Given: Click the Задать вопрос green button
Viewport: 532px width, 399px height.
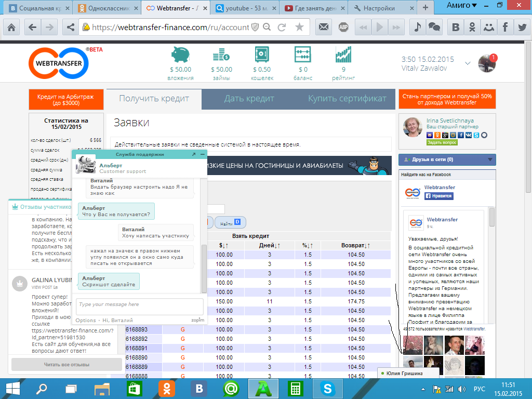Looking at the screenshot, I should (442, 142).
